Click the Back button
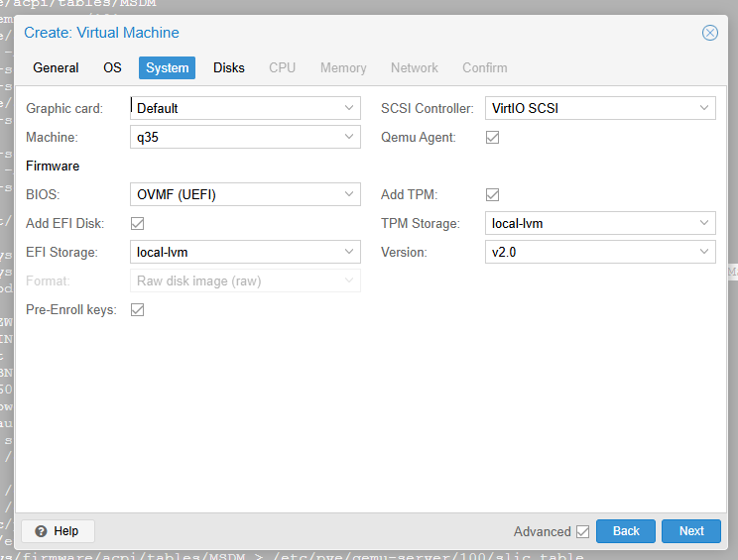738x560 pixels. pos(626,531)
